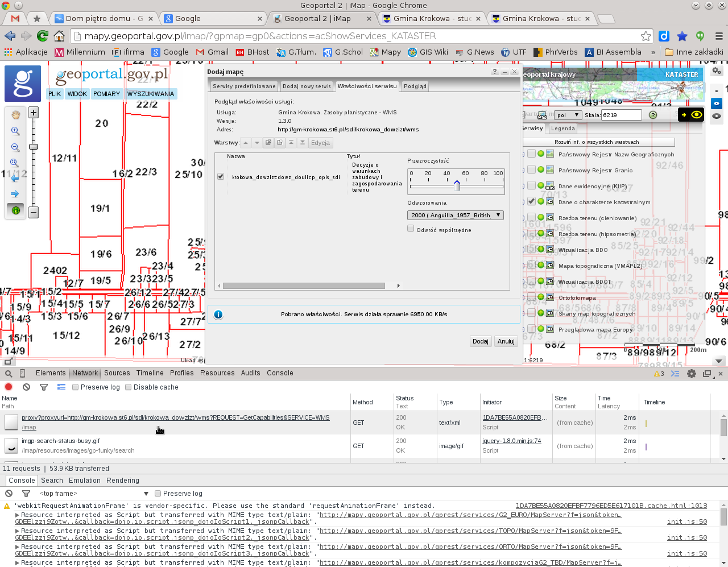This screenshot has height=567, width=728.
Task: Click the green help question mark near Skala
Action: (x=653, y=115)
